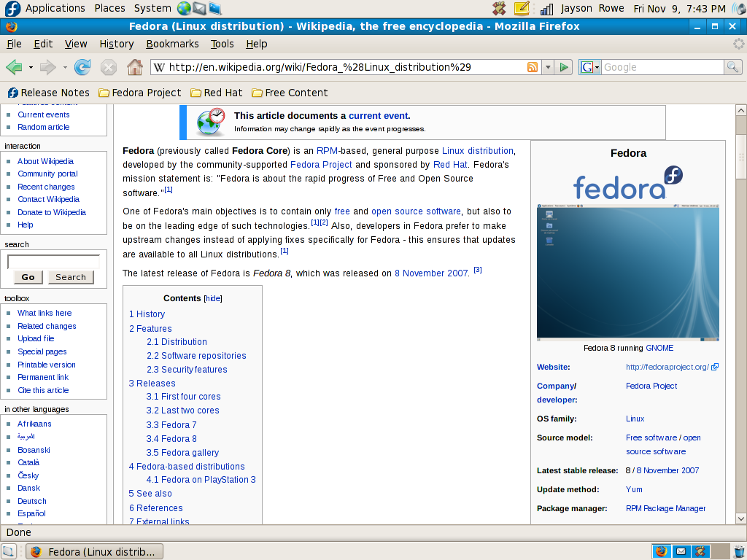Open the Fedora main menu logo icon
Image resolution: width=747 pixels, height=560 pixels.
[x=12, y=9]
